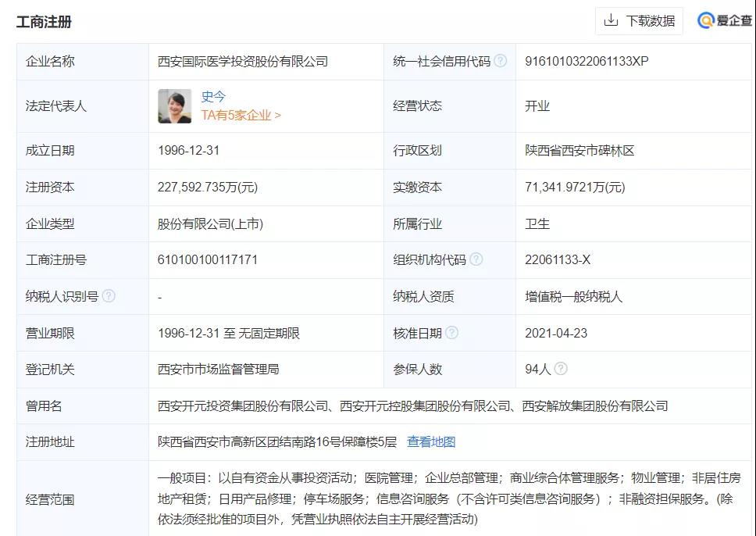Select the 股份有限公司(上市) enterprise type value
Screen dimensions: 756x536
coord(210,224)
